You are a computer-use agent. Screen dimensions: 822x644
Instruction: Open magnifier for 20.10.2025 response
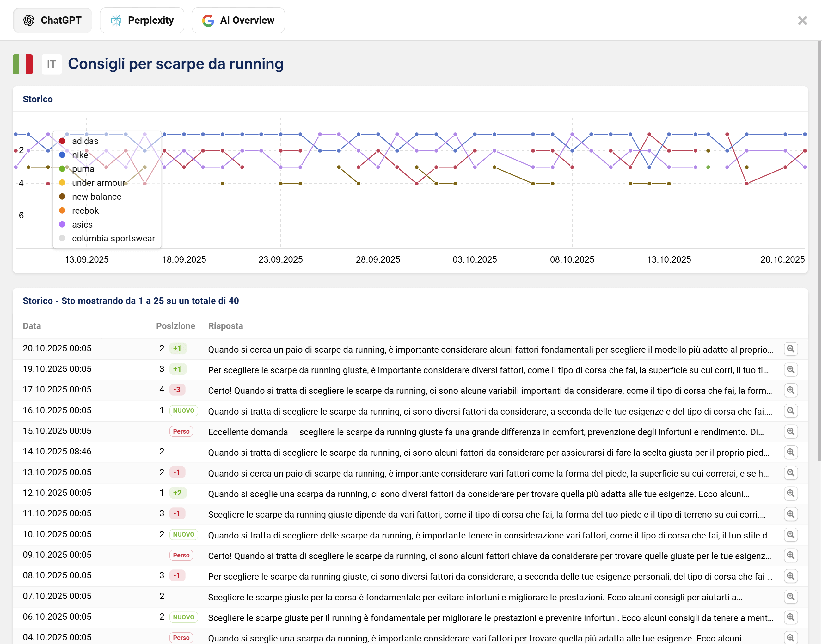[790, 349]
